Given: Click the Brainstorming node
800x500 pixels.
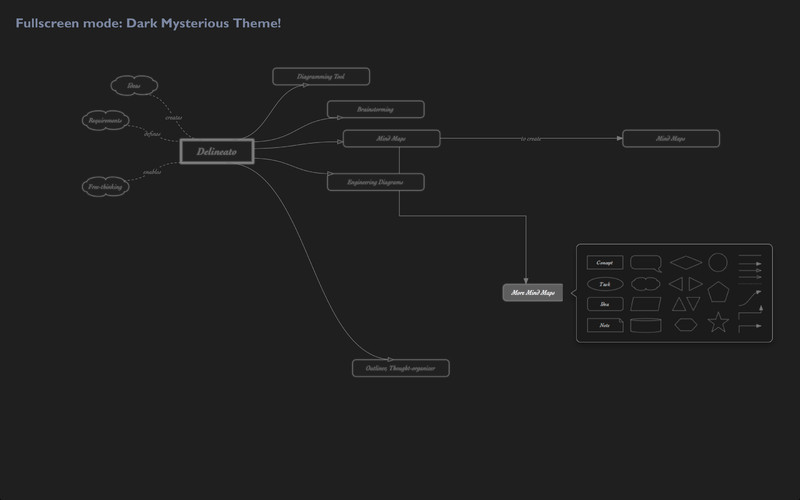Looking at the screenshot, I should coord(376,109).
